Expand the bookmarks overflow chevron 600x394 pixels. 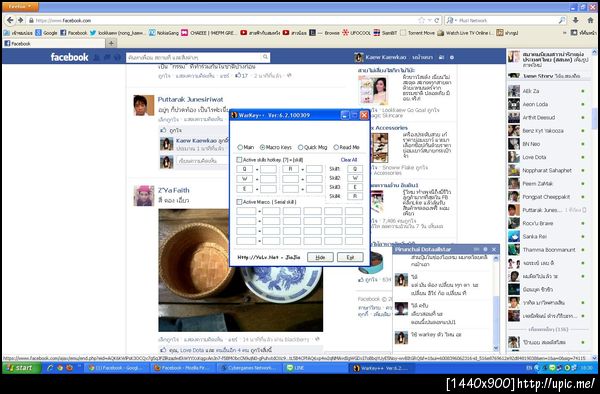coord(564,33)
